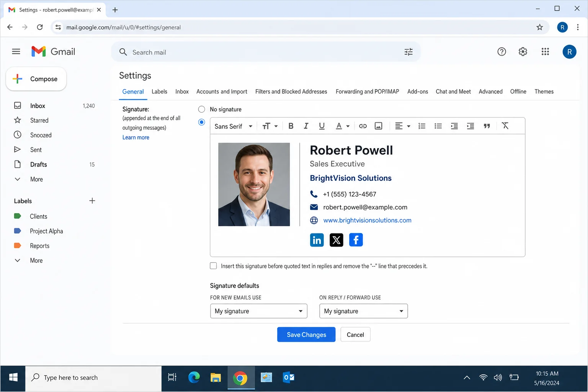Open the Learn more signature link

(x=136, y=137)
